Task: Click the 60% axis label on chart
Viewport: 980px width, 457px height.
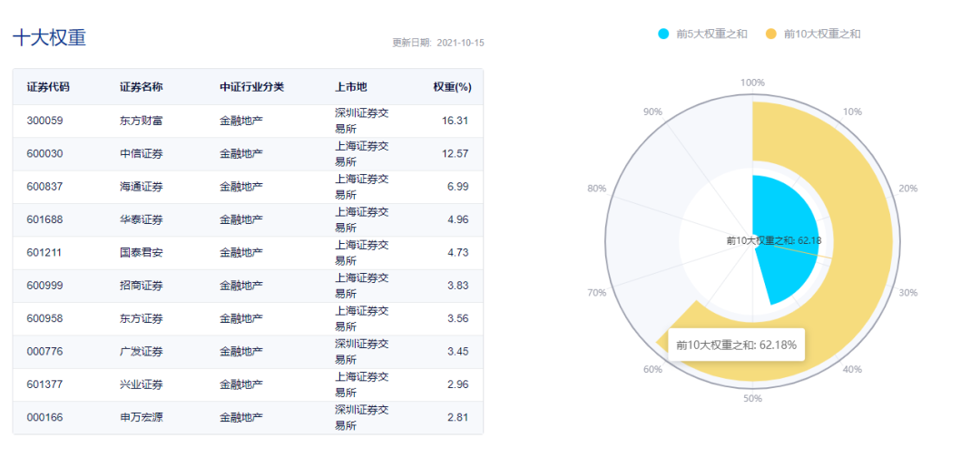Action: (652, 369)
